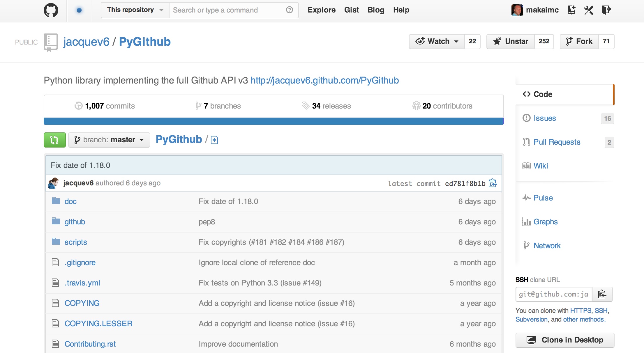Toggle Unstar on the repository
The height and width of the screenshot is (353, 644).
pyautogui.click(x=511, y=41)
